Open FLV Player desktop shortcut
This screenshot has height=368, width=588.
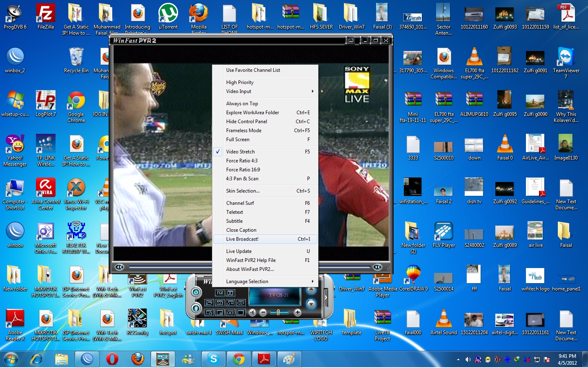click(x=444, y=235)
